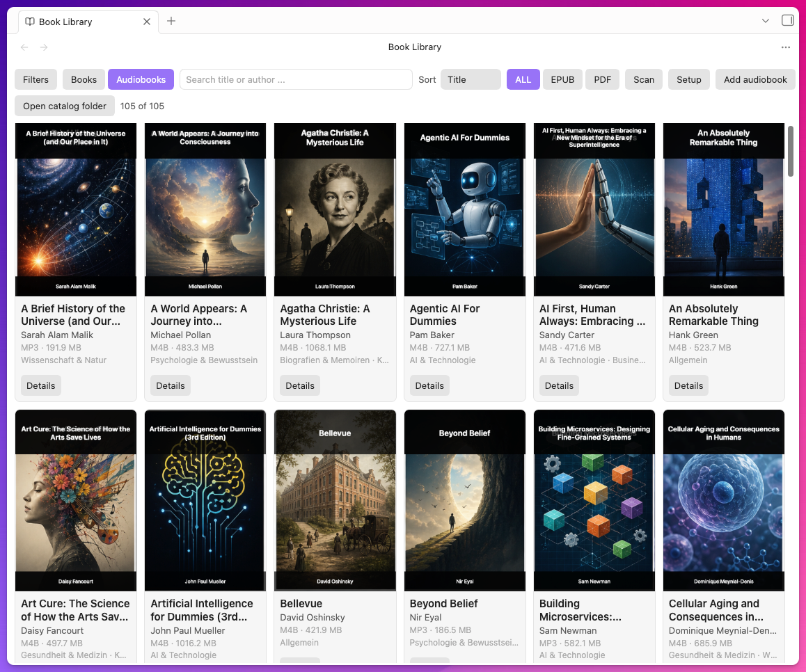The width and height of the screenshot is (806, 672).
Task: Click Psychologie & Bewusstsein under A World Appears
Action: coord(204,360)
